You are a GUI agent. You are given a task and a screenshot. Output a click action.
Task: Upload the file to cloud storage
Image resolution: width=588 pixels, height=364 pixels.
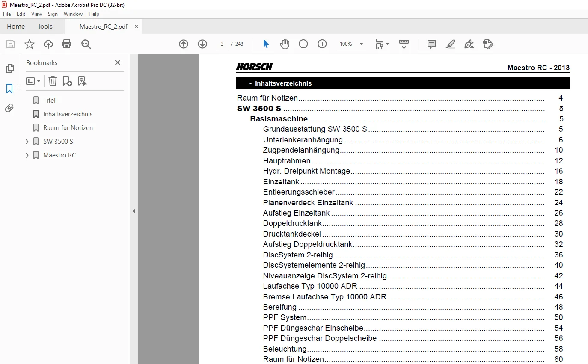[x=48, y=44]
